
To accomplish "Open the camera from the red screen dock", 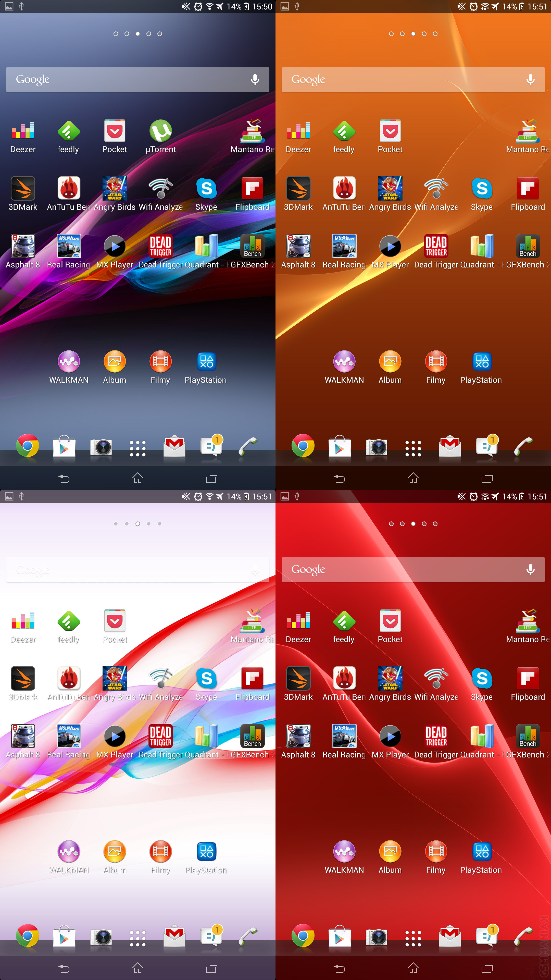I will click(x=377, y=937).
